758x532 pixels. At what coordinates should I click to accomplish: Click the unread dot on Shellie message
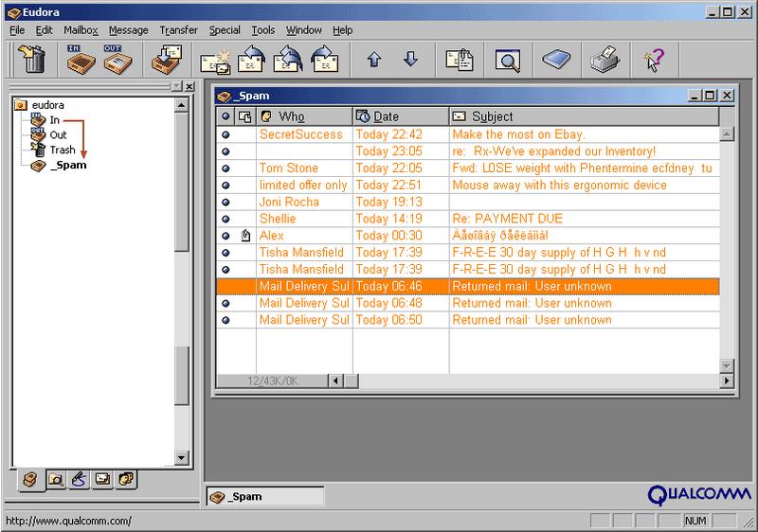click(226, 220)
